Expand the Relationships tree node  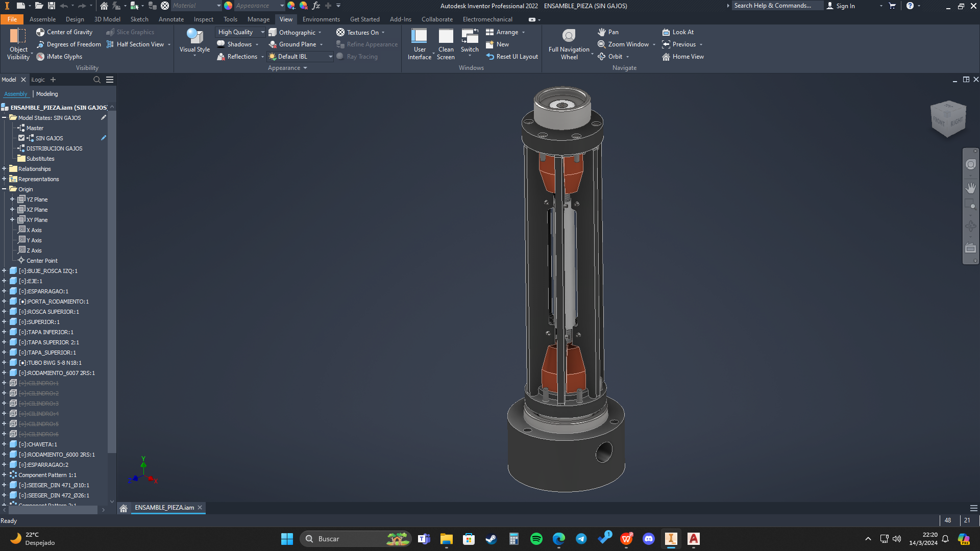click(4, 169)
